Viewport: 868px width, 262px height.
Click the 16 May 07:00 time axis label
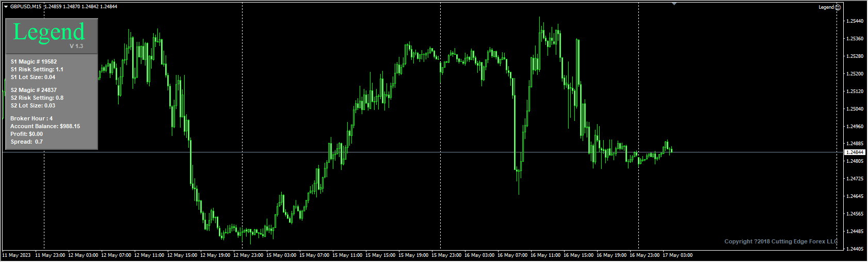pos(512,255)
